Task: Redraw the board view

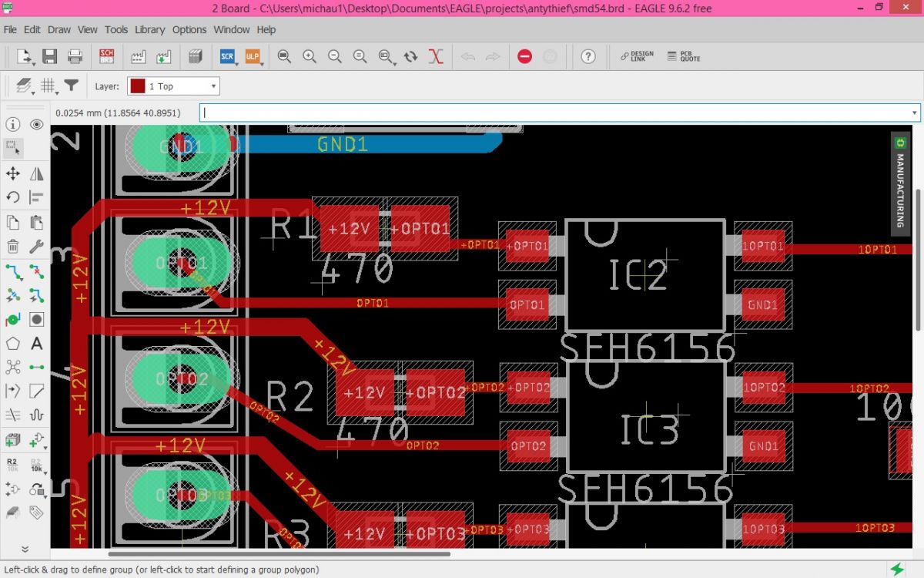Action: coord(410,56)
